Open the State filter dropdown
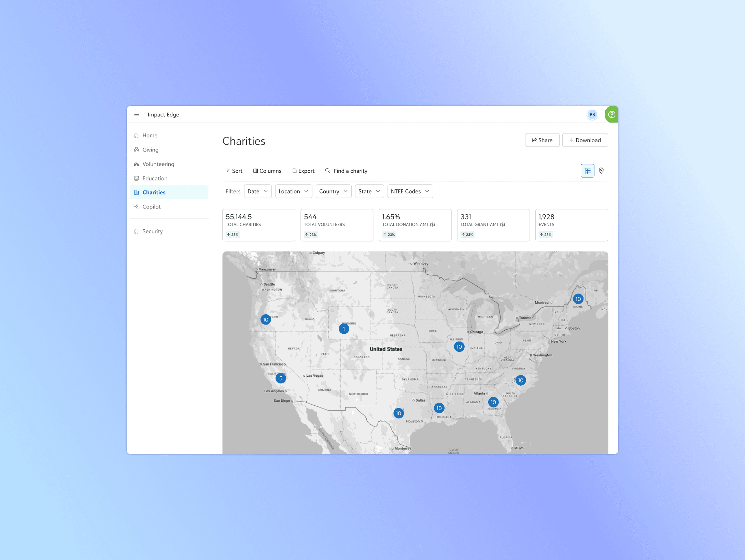The height and width of the screenshot is (560, 745). pos(369,191)
